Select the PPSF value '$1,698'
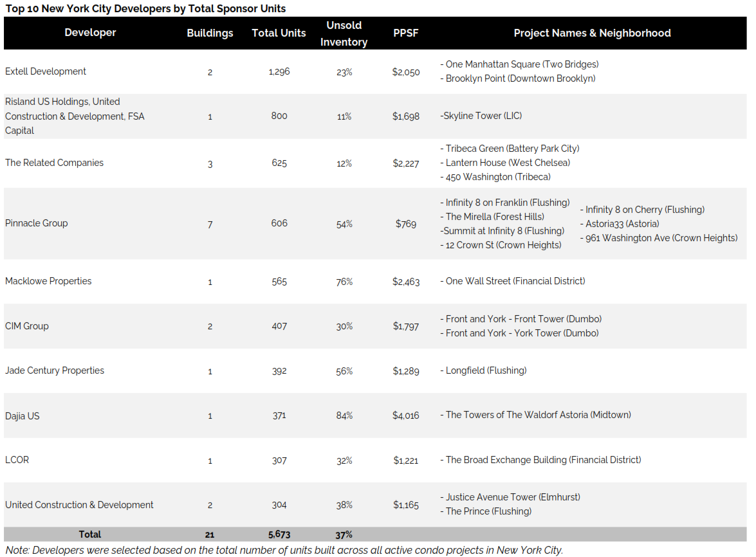The image size is (756, 557). pyautogui.click(x=406, y=116)
